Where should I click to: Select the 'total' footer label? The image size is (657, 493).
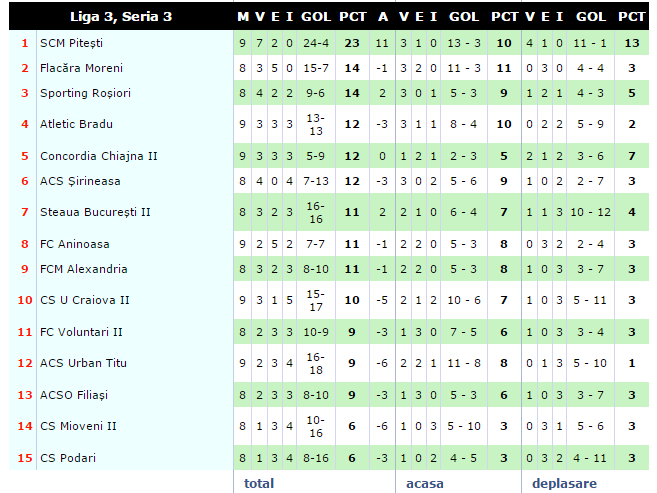(258, 483)
